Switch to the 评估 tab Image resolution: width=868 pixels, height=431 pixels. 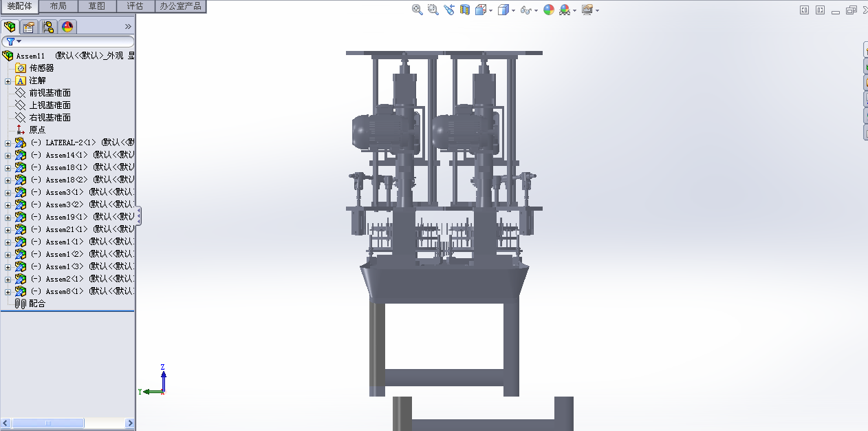[x=135, y=6]
